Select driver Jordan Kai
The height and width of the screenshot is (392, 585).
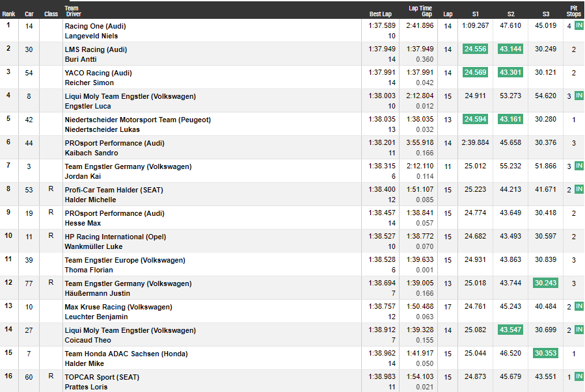click(83, 176)
